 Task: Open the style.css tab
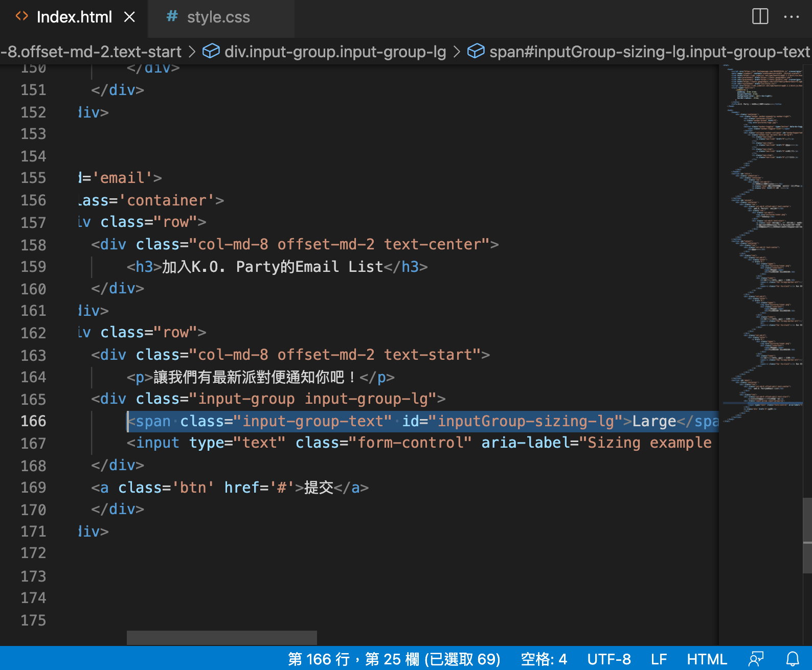(x=218, y=17)
